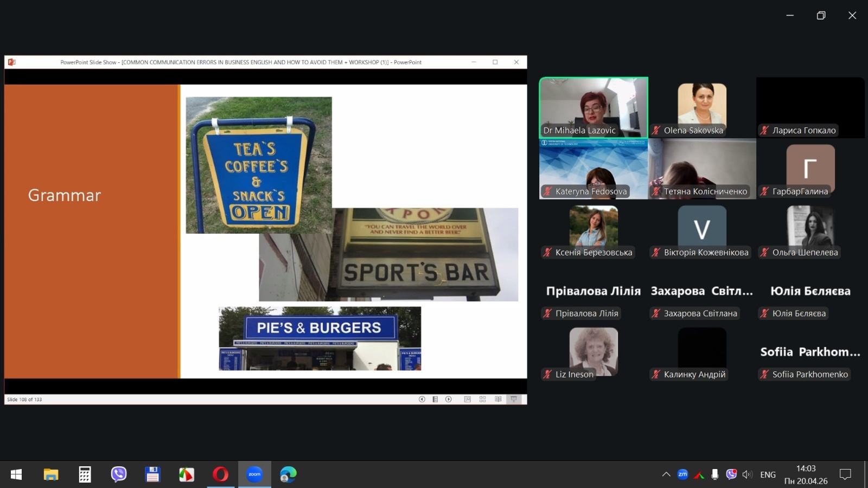Screen dimensions: 868x488
Task: Click the muted mic icon beside Liz Ineson
Action: coord(547,374)
